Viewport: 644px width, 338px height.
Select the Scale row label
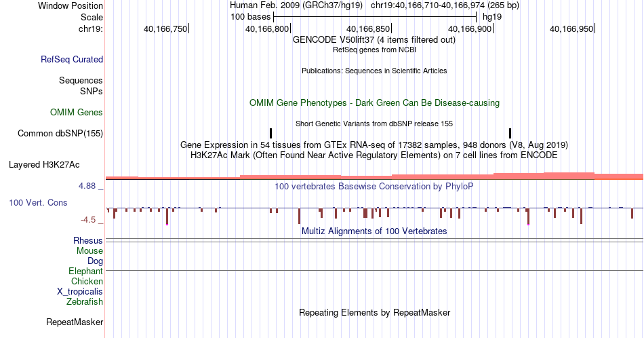click(x=92, y=17)
